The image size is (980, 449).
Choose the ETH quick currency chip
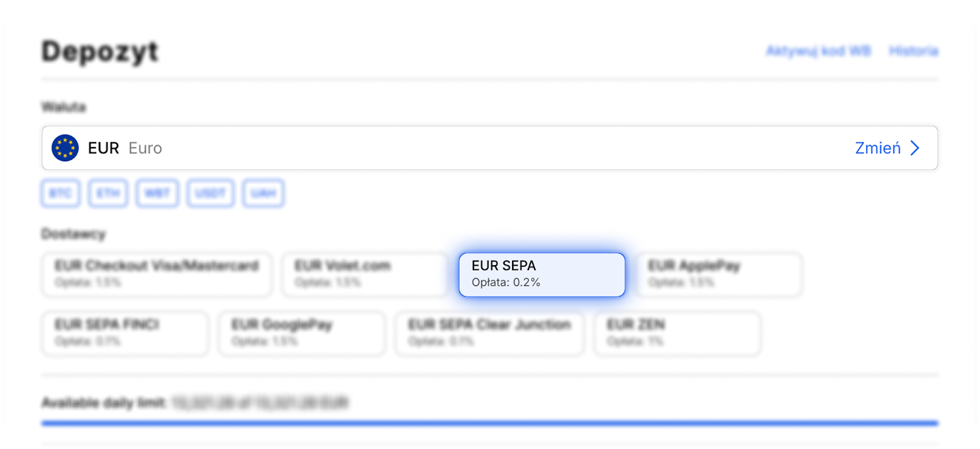(x=108, y=194)
